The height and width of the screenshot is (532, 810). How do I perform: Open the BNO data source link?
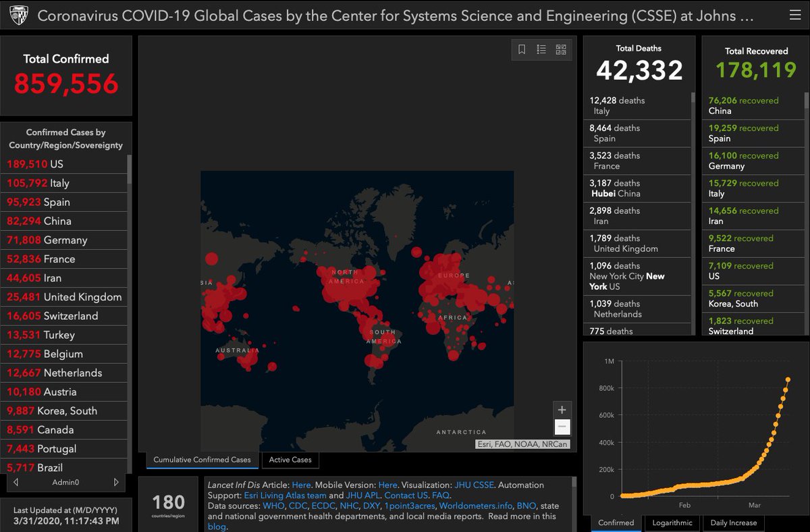pos(526,506)
